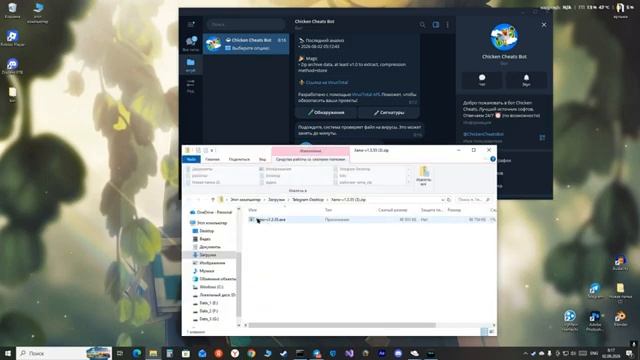The image size is (640, 360).
Task: Open the Вид tab in Explorer ribbon
Action: click(262, 159)
